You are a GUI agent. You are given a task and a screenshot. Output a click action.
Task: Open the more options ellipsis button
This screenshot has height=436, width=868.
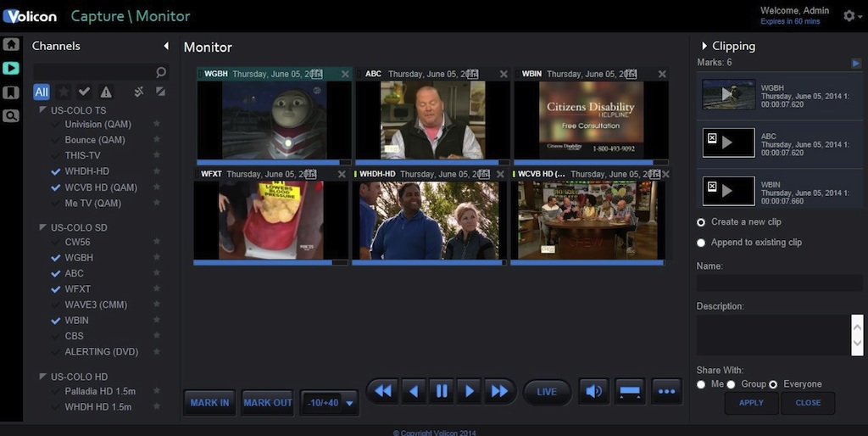point(666,392)
